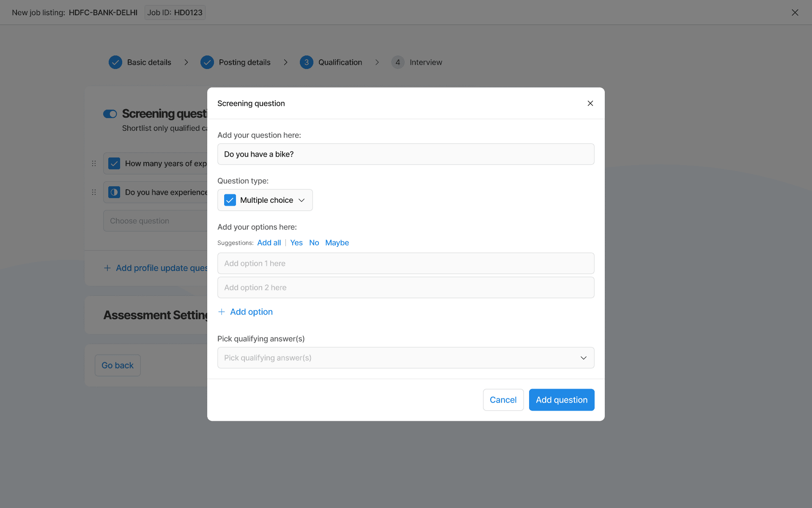Screen dimensions: 812x508
Task: Click the plus icon for Add profile update question
Action: 107,268
